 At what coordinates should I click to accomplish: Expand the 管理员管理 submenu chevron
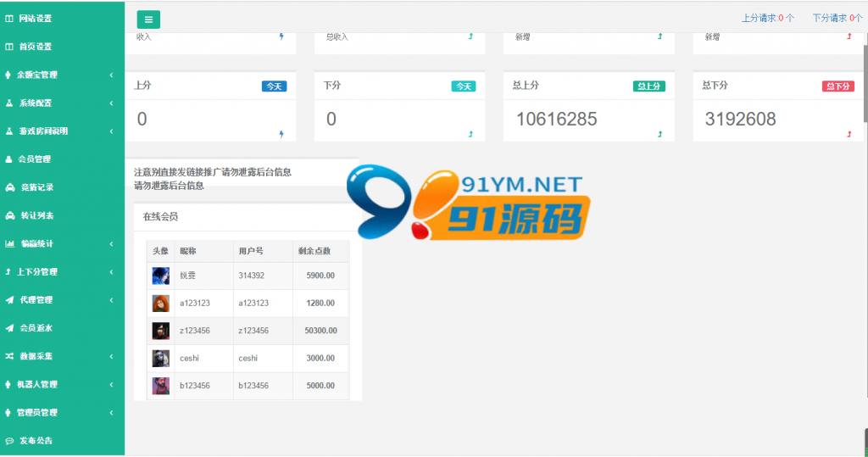(111, 413)
